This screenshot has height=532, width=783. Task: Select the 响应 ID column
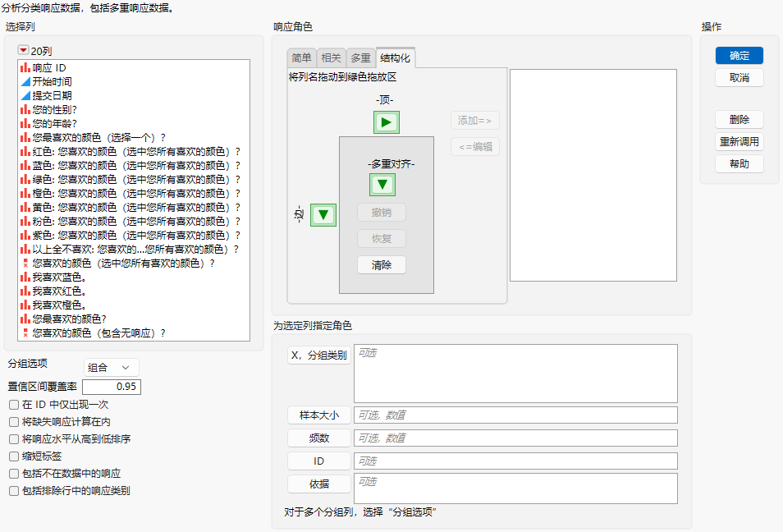coord(134,68)
